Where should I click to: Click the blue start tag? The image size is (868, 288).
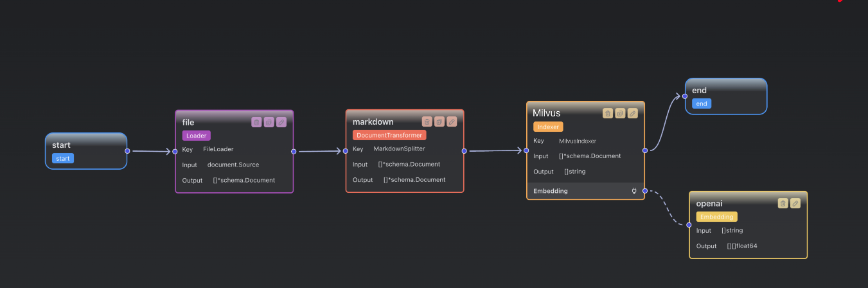point(63,158)
